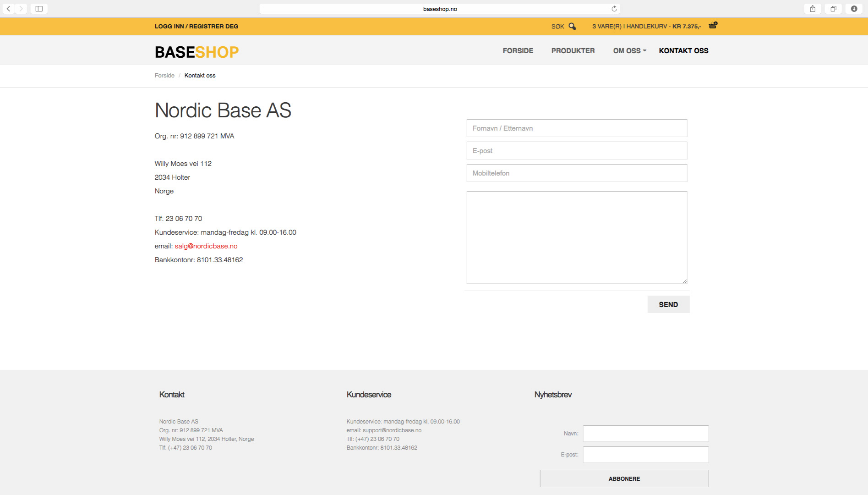Click footer Tlf: (+47) 23 06 70 70 under Kontakt

(186, 448)
